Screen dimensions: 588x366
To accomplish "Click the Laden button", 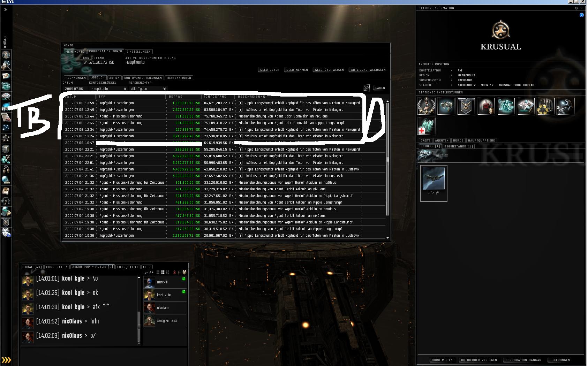I will tap(380, 88).
